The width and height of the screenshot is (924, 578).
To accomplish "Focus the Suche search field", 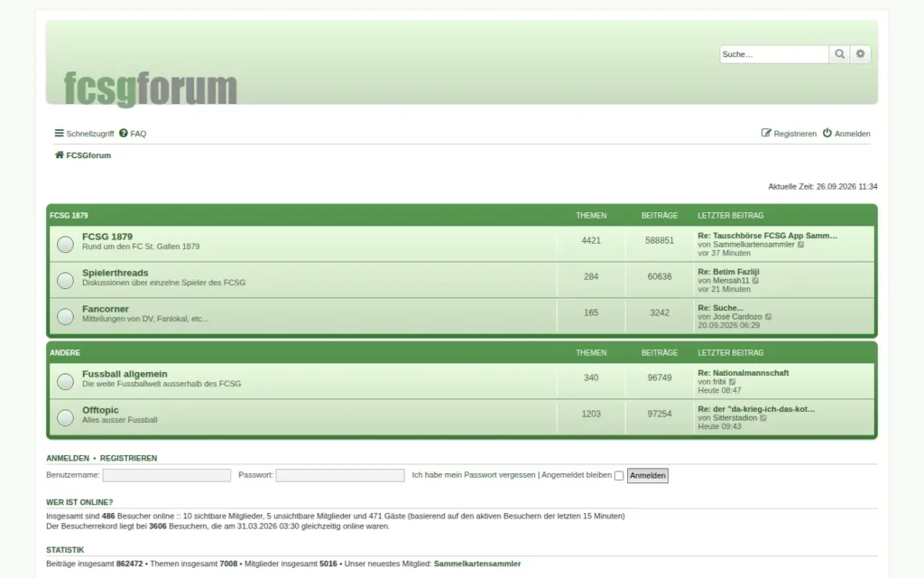I will click(773, 54).
